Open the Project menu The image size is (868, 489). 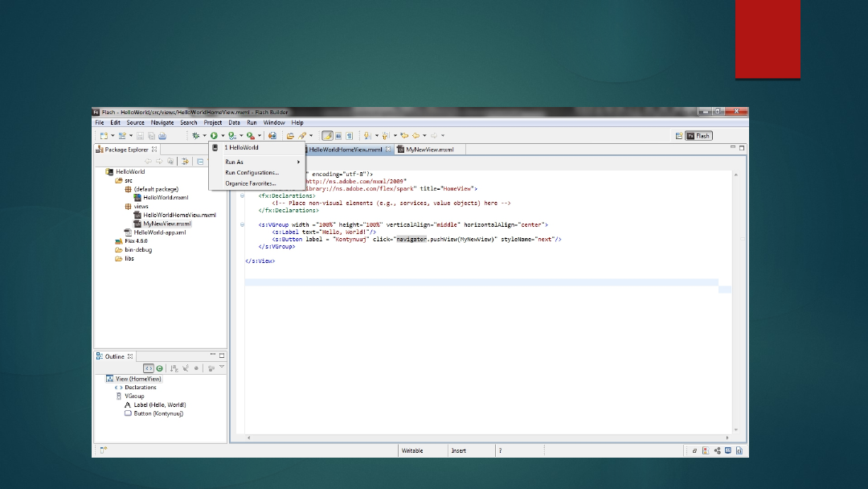coord(213,123)
